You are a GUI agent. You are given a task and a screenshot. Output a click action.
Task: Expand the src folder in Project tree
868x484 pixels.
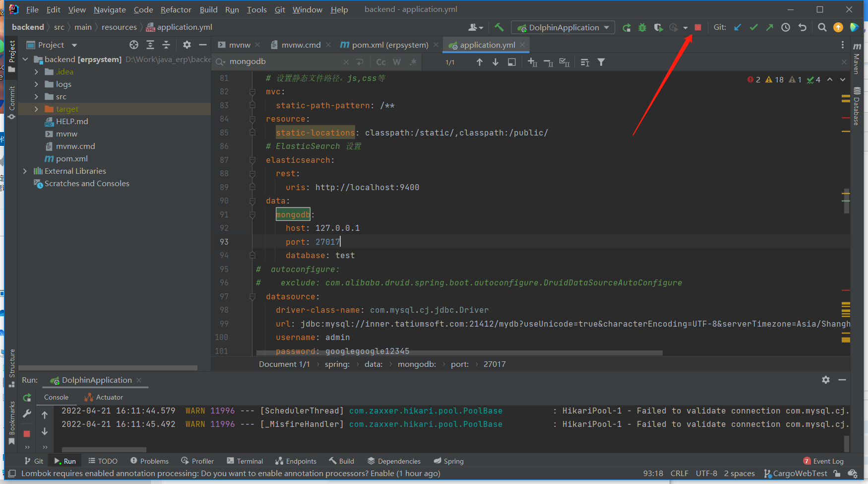click(36, 97)
